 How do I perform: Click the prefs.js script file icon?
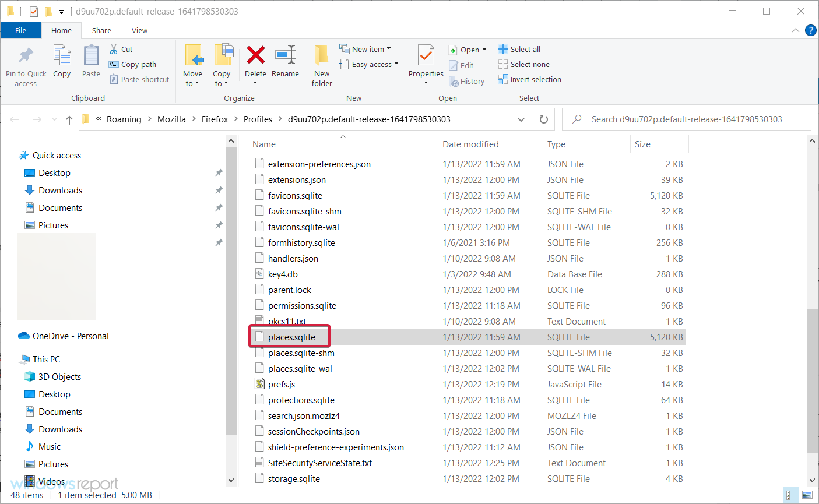(x=260, y=384)
